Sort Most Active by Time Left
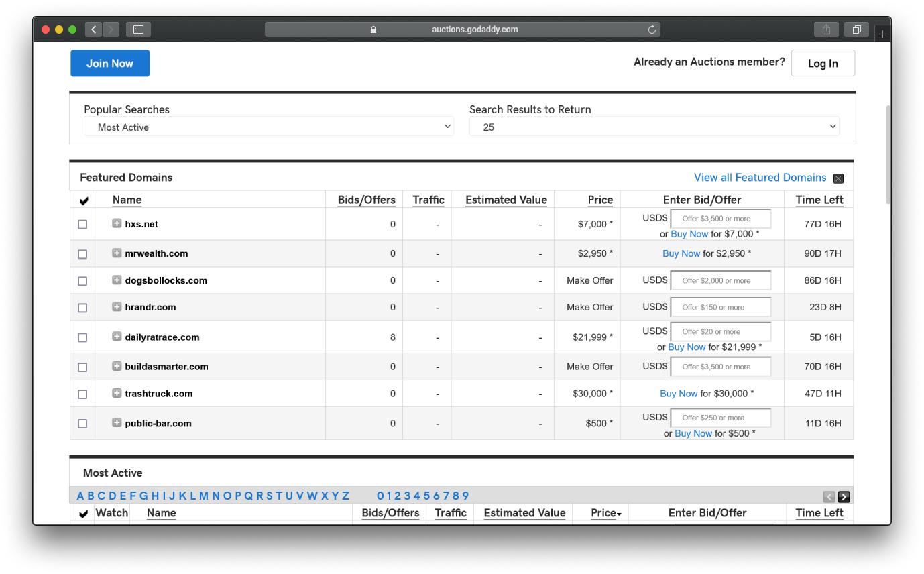 819,513
